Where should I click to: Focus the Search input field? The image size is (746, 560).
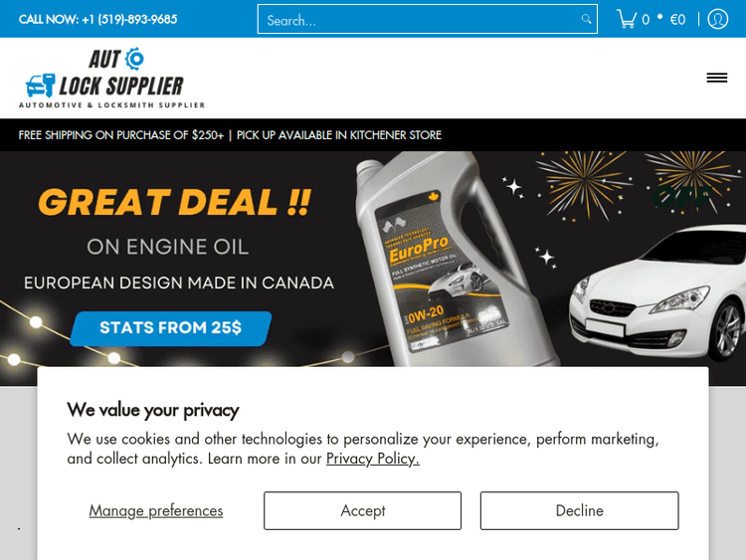point(428,19)
